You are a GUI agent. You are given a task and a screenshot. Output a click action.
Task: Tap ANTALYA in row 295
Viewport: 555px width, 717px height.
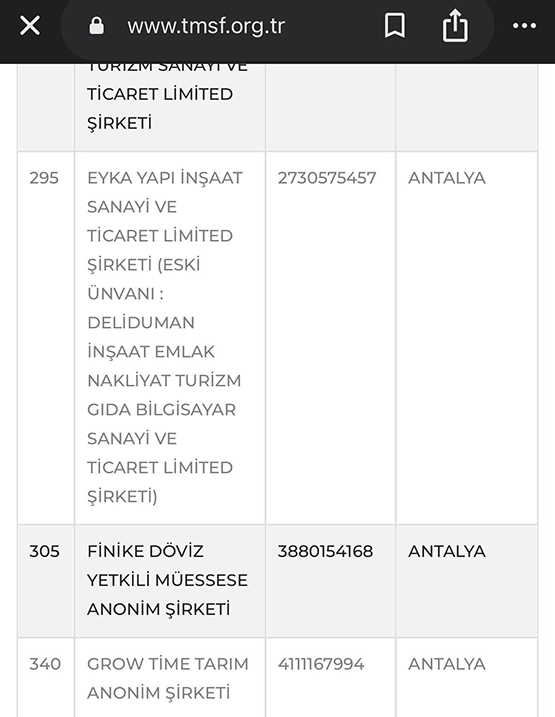pos(447,178)
